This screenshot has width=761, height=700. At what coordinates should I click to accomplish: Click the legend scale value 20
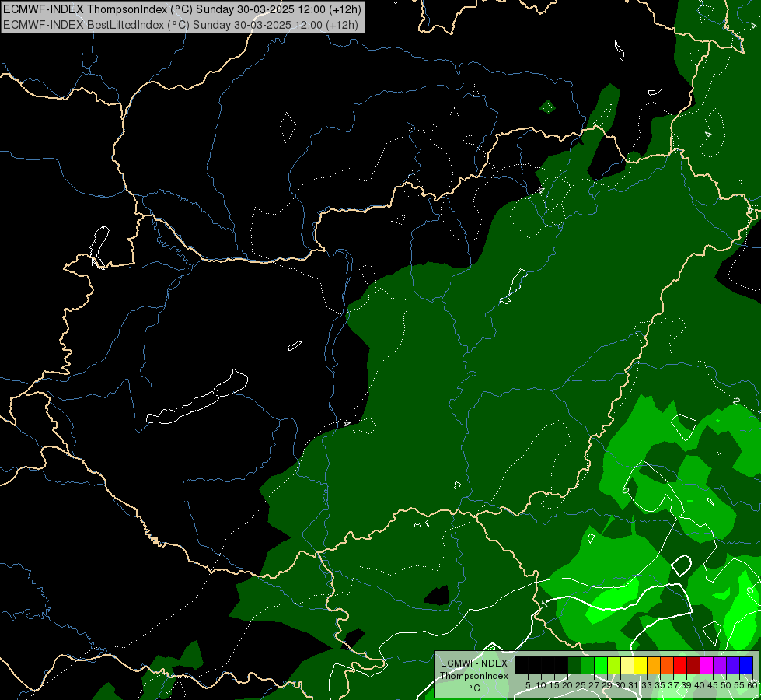pos(567,685)
